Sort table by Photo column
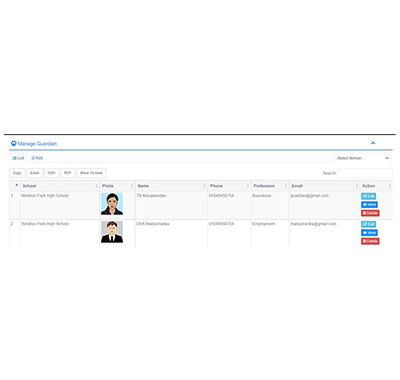This screenshot has width=400, height=380. click(117, 186)
